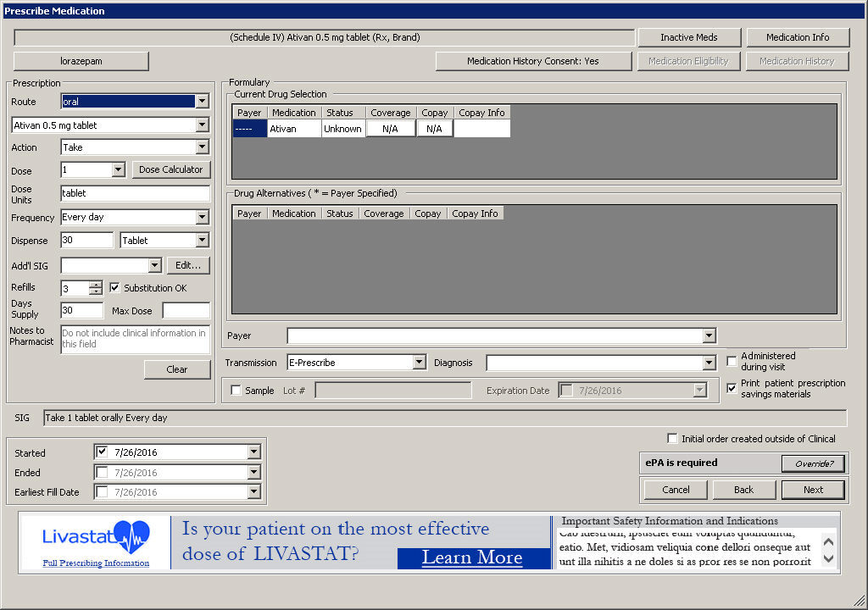
Task: Untick the Started date checkbox
Action: click(102, 452)
